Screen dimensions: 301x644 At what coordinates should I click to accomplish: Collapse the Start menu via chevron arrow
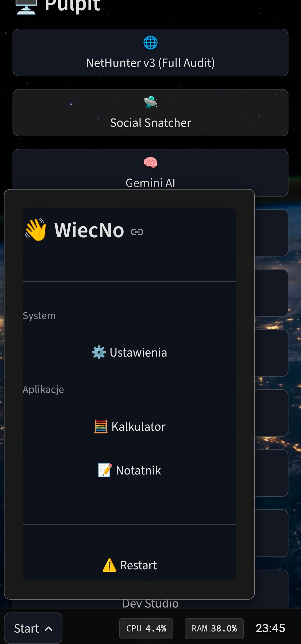click(x=48, y=629)
